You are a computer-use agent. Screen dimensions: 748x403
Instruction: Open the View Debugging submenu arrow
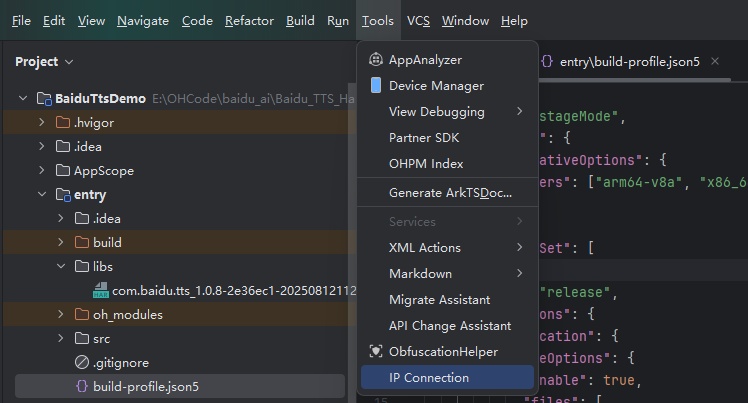[x=519, y=111]
